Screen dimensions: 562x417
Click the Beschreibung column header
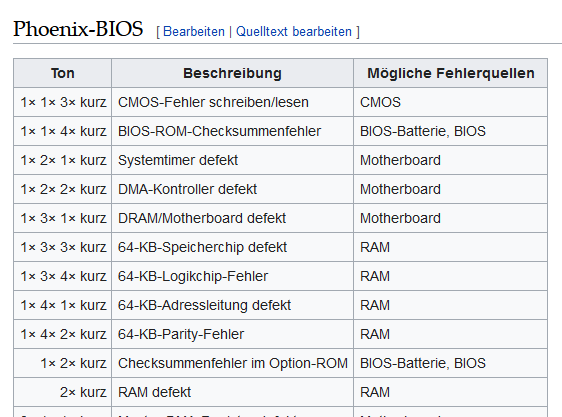(x=232, y=73)
